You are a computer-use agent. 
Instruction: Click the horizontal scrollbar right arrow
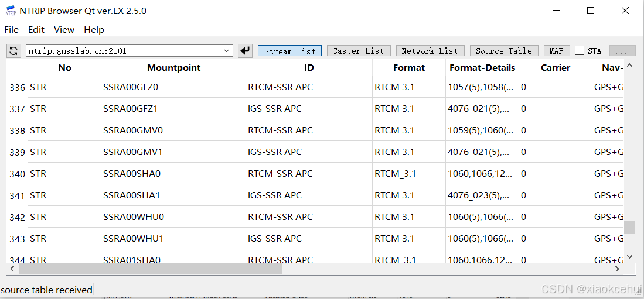[617, 269]
